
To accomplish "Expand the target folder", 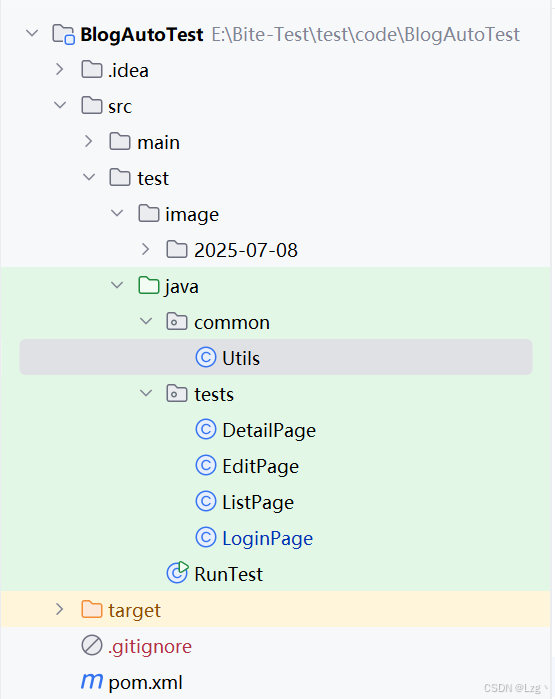I will 59,609.
